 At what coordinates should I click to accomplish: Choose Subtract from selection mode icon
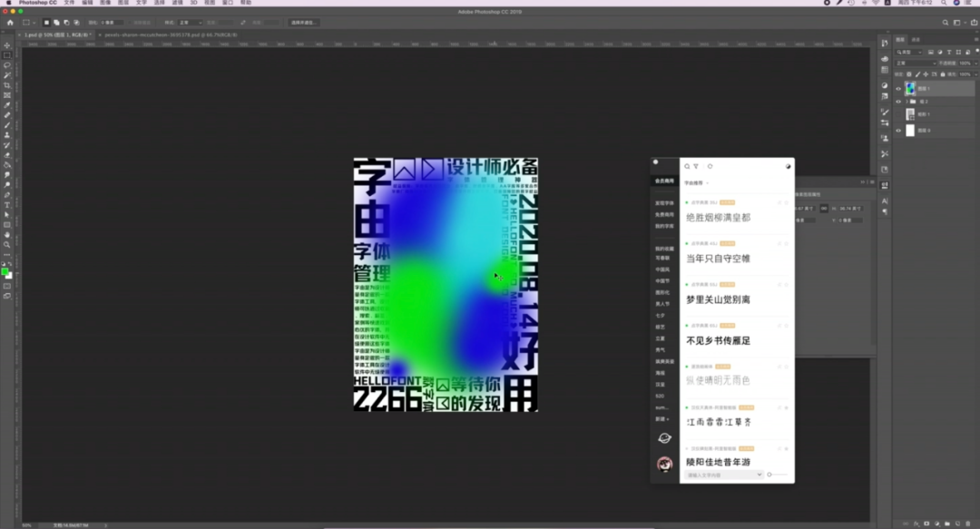pos(66,23)
